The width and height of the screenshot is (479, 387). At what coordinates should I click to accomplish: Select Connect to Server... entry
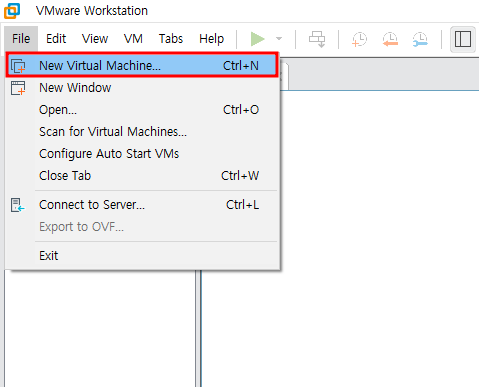[x=142, y=205]
